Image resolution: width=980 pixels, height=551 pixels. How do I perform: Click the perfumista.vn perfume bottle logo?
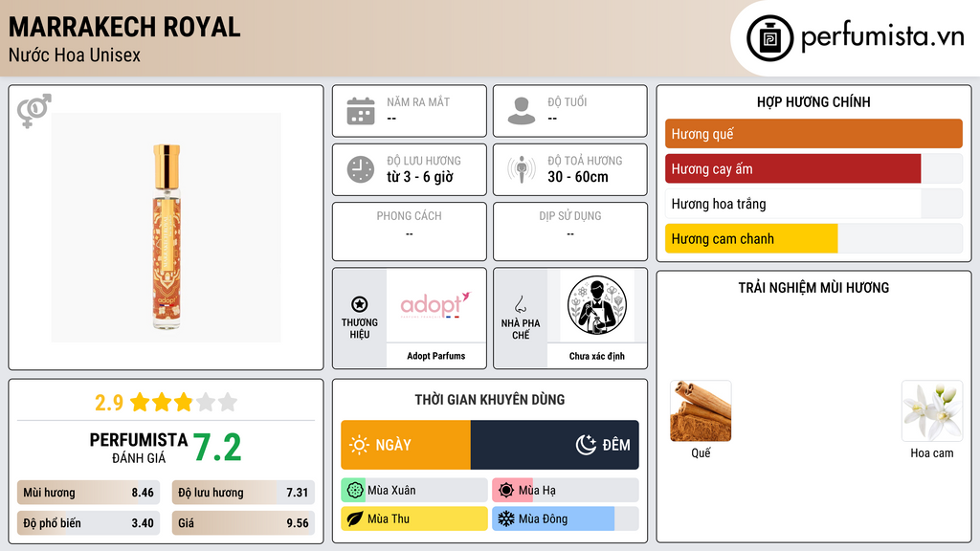[x=769, y=38]
